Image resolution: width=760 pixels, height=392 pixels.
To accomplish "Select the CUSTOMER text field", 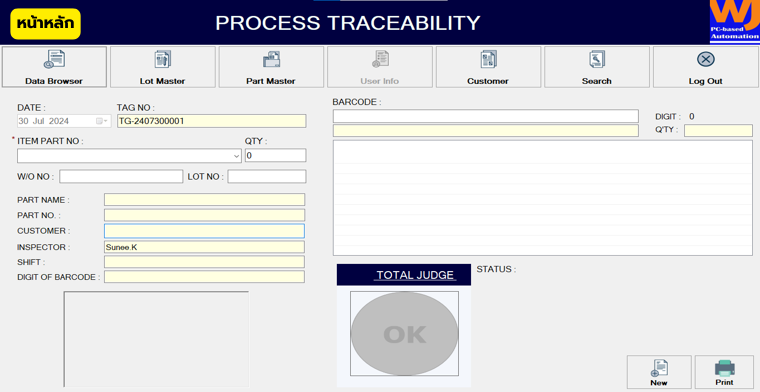I will pyautogui.click(x=204, y=231).
